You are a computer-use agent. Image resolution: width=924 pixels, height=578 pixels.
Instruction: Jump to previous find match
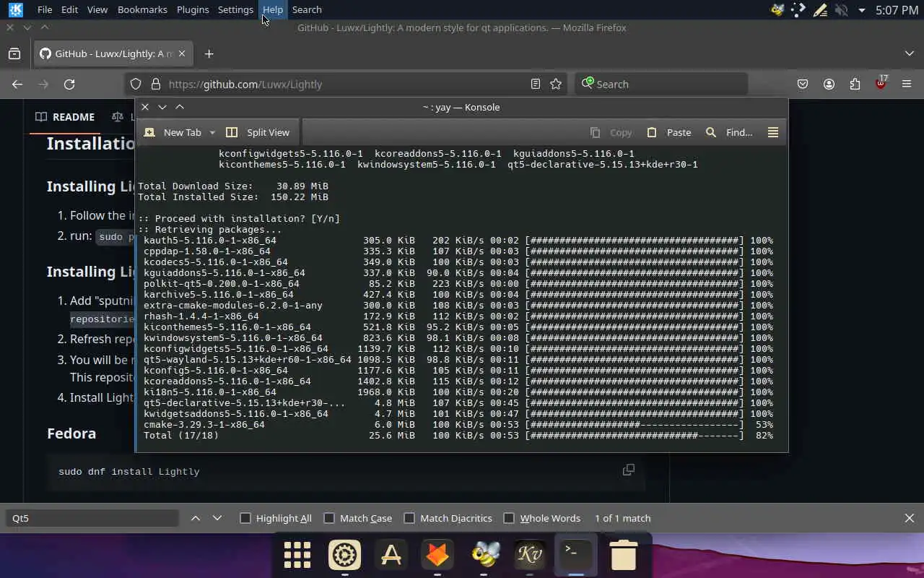click(x=196, y=518)
